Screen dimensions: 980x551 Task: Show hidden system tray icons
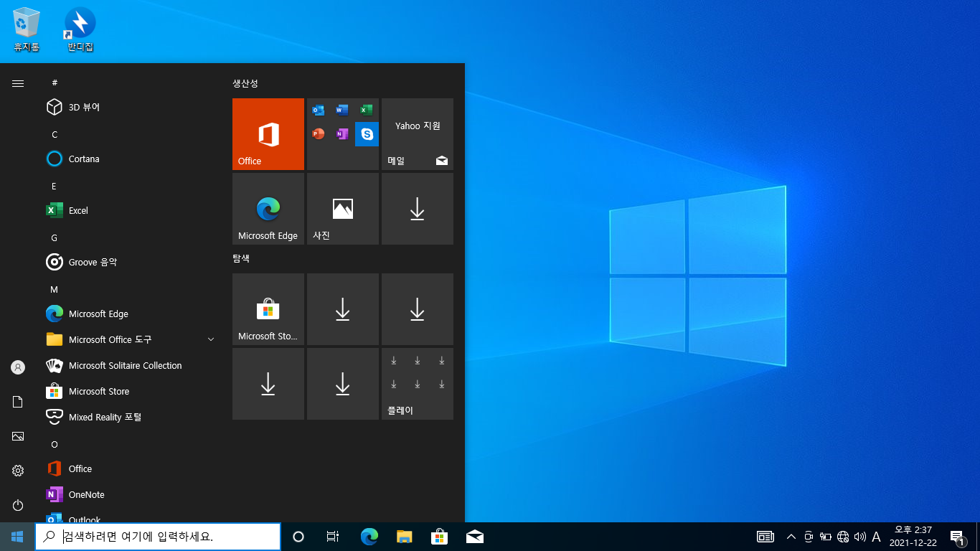click(791, 537)
